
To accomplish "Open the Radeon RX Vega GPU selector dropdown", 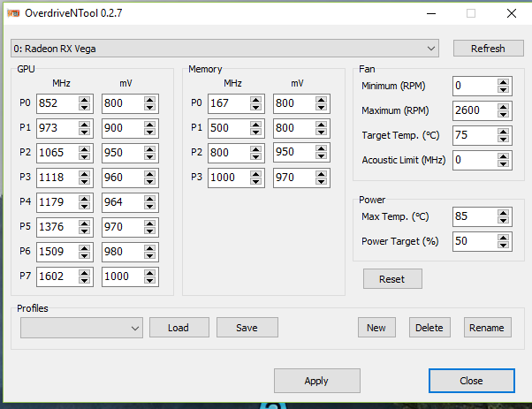I will [224, 49].
